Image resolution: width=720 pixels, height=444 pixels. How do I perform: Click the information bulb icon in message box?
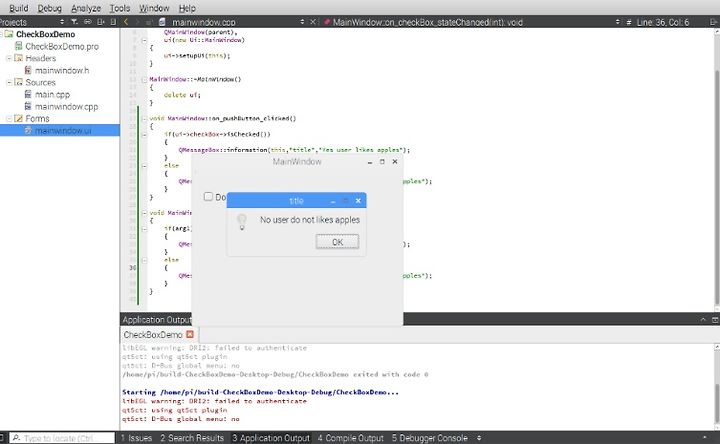[242, 222]
